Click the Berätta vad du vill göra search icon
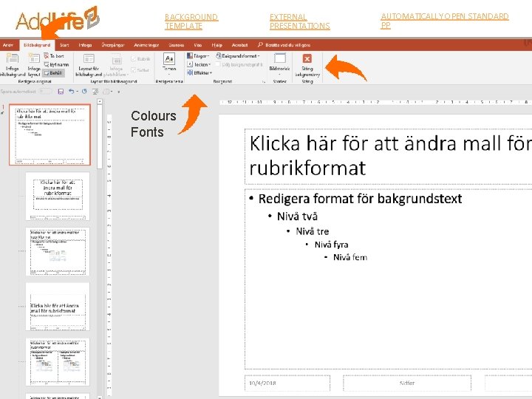Viewport: 532px width, 399px height. [260, 44]
